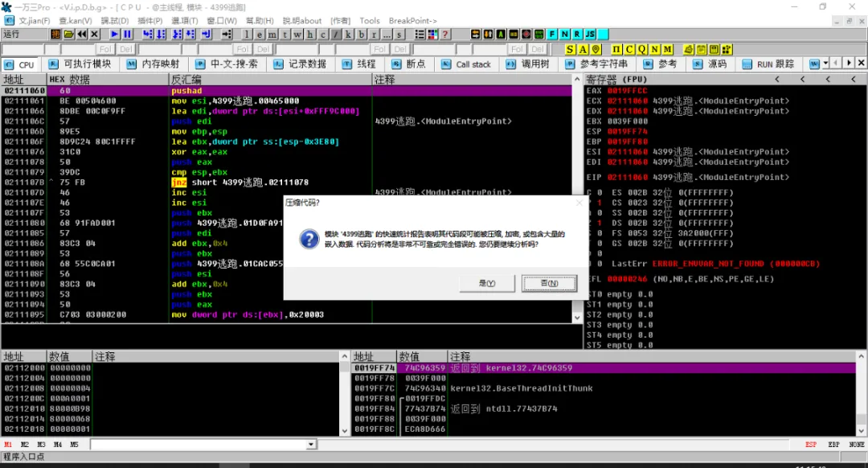Click the ESP stack follow button
The height and width of the screenshot is (468, 868).
tap(811, 445)
